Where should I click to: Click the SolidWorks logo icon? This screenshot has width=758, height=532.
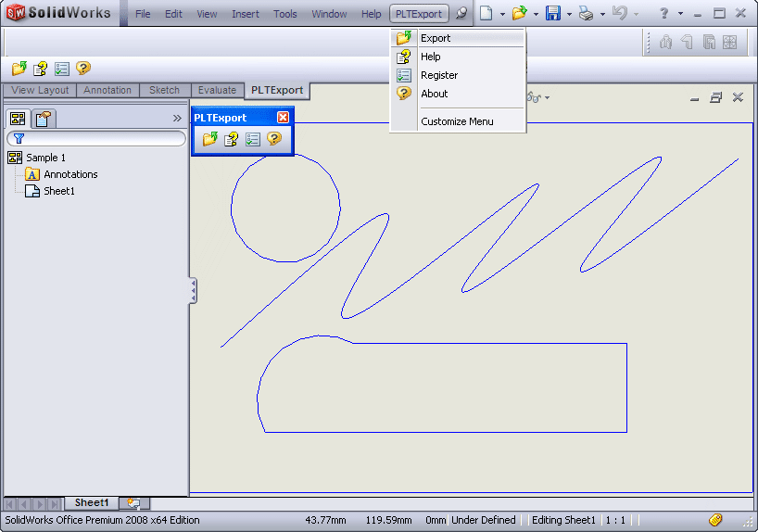coord(16,13)
